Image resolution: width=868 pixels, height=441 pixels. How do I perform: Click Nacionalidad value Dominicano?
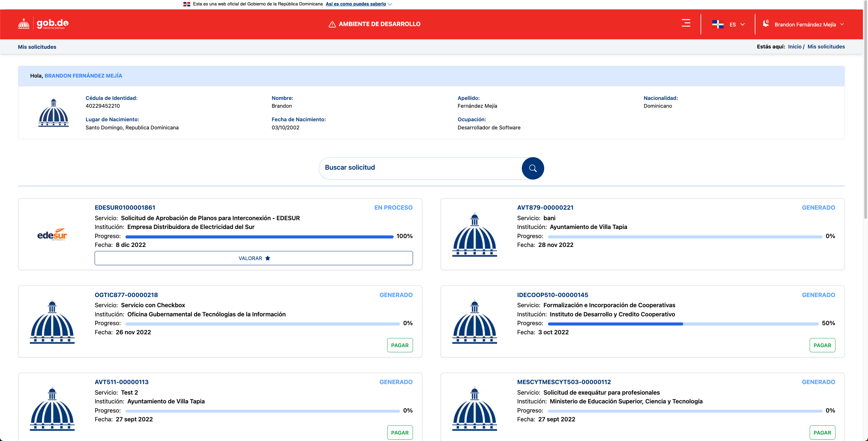point(657,106)
